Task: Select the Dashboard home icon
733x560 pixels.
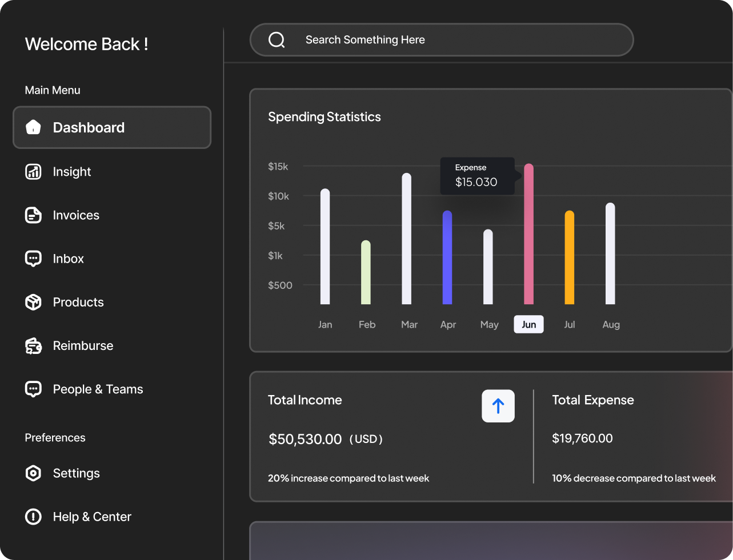Action: click(33, 127)
